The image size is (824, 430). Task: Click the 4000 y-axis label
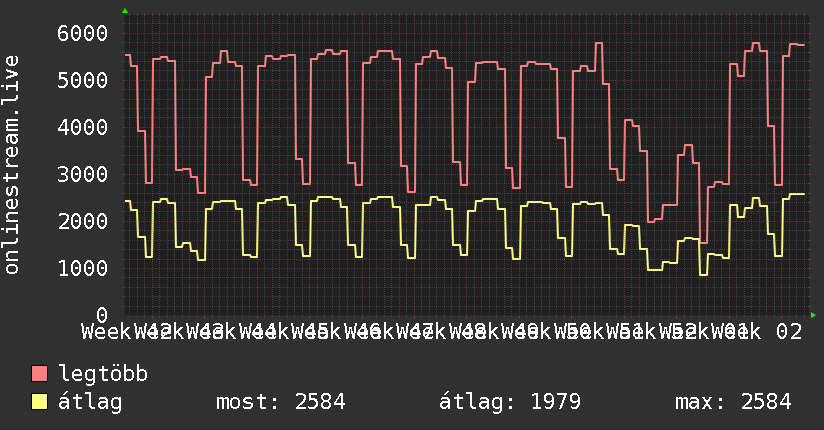(x=83, y=128)
